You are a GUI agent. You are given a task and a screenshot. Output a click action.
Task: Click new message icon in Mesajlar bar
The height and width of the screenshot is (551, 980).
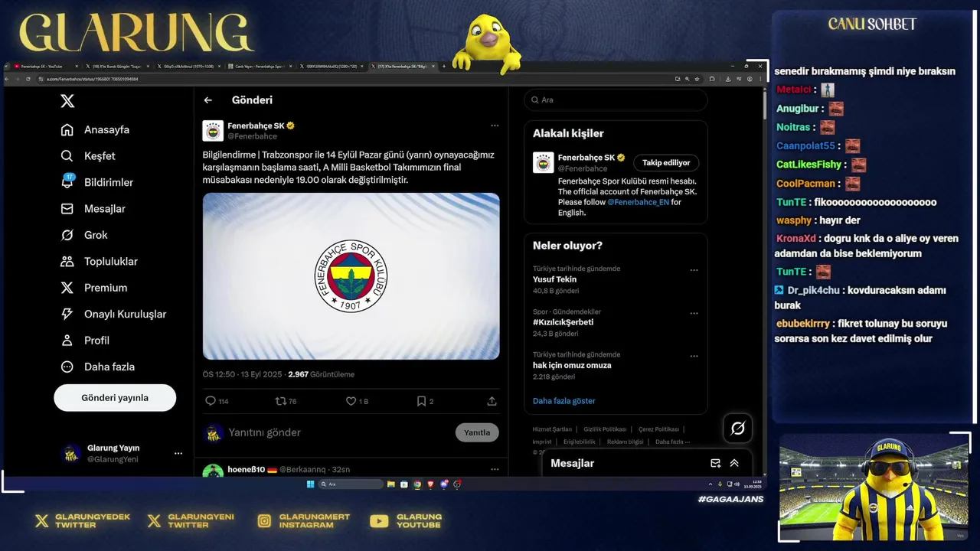click(716, 463)
